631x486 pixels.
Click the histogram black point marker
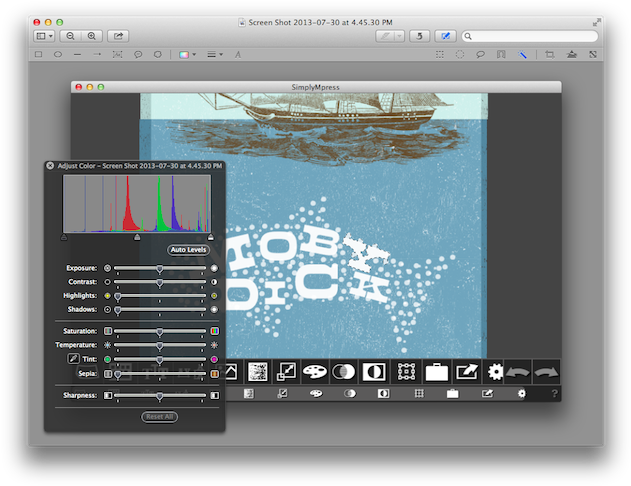[64, 237]
